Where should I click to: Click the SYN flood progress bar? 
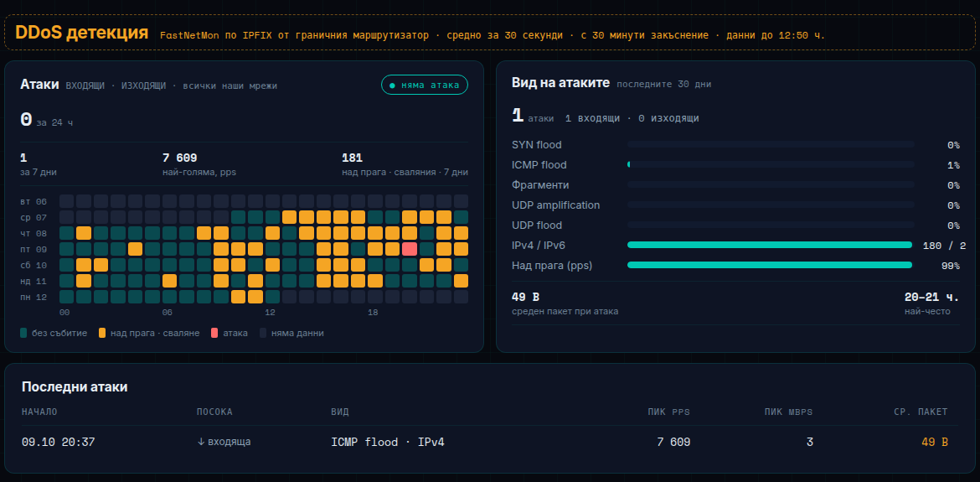tap(770, 145)
